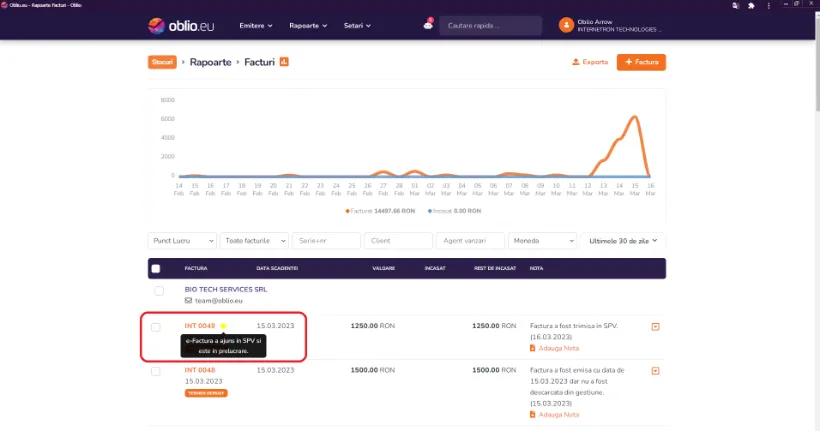Click email icon beside team@oblio.eu
Screen dimensions: 820x431
(x=188, y=301)
